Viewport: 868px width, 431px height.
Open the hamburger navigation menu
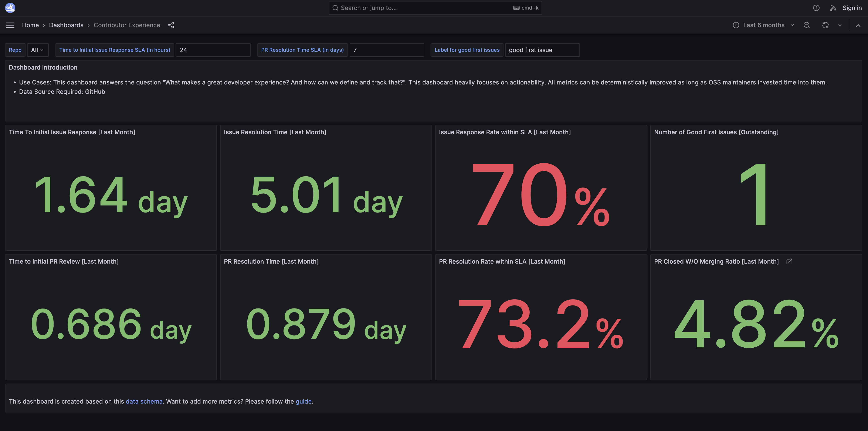(10, 25)
